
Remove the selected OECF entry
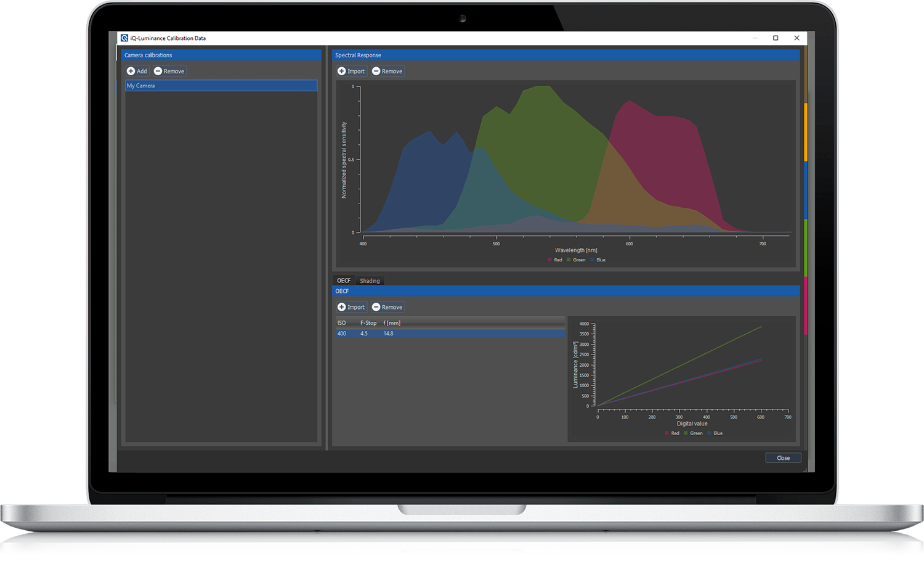[387, 307]
